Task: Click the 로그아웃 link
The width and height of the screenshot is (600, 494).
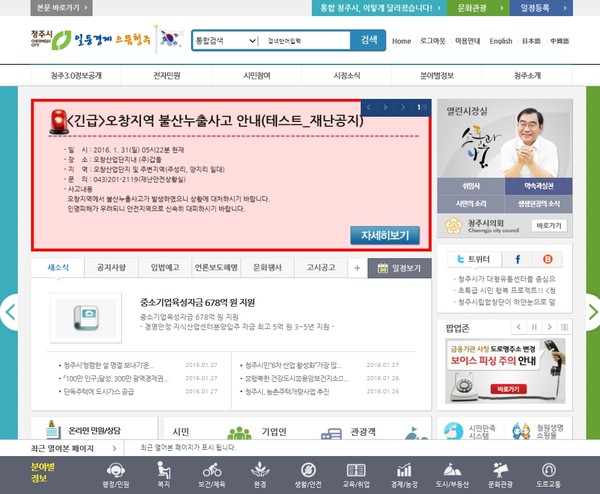Action: 433,41
